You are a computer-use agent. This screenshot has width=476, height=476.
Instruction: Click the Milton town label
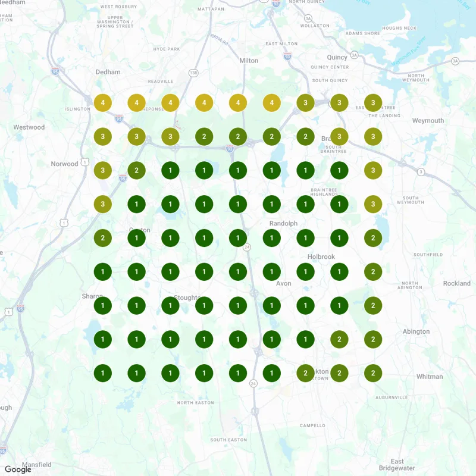249,61
